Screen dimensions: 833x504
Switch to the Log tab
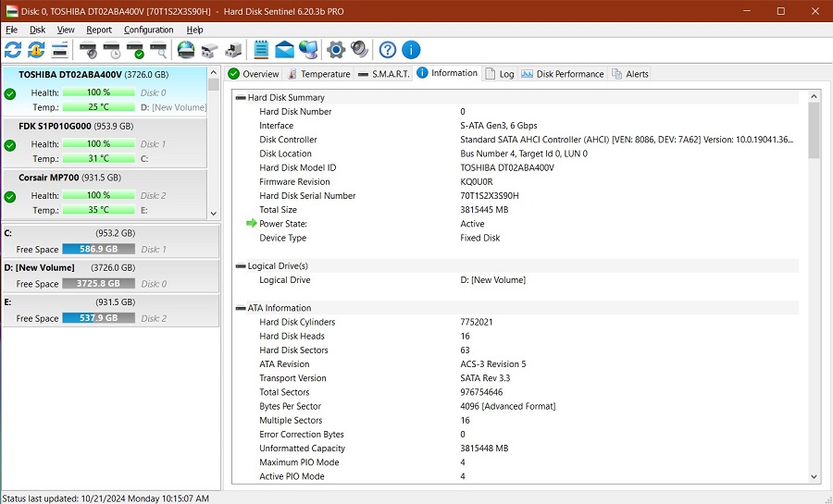[x=500, y=74]
